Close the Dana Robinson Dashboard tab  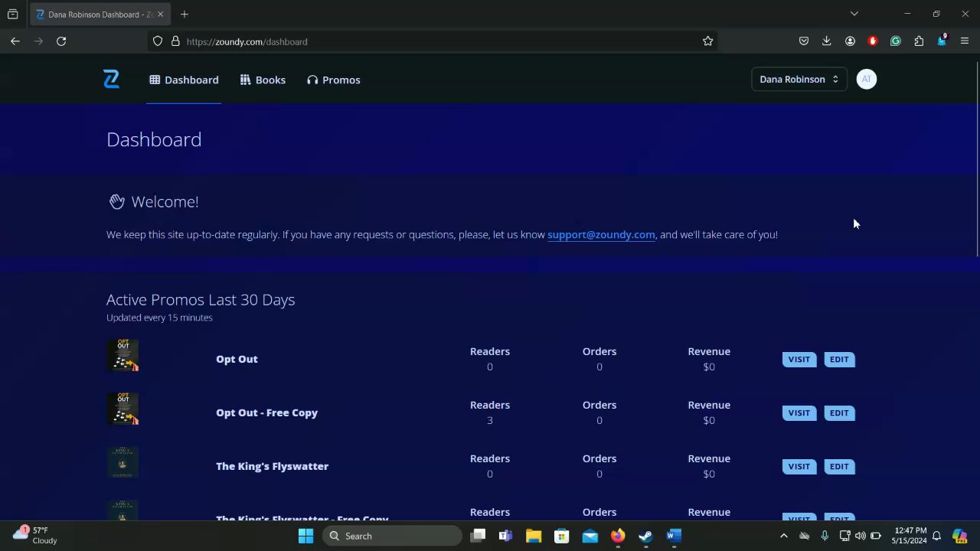pos(161,14)
